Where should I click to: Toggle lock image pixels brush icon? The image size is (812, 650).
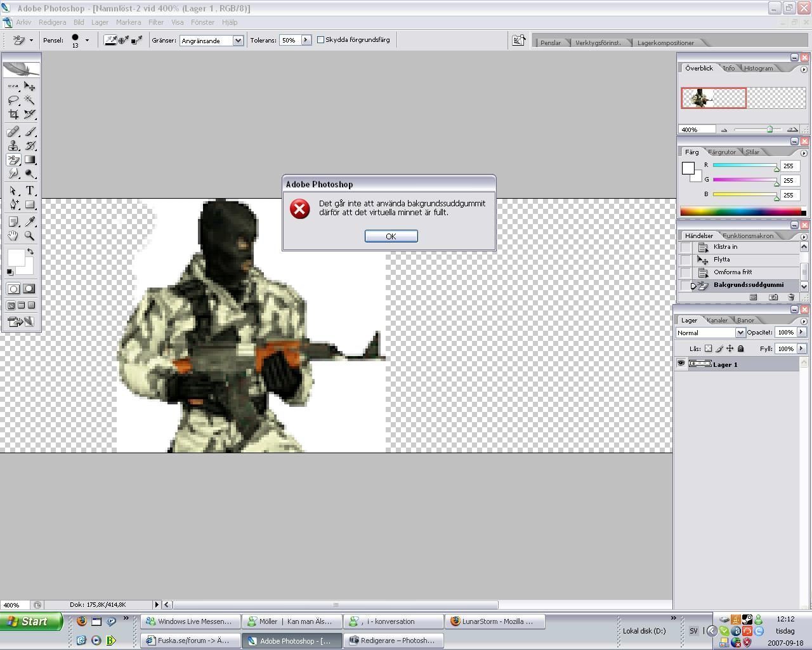point(719,348)
